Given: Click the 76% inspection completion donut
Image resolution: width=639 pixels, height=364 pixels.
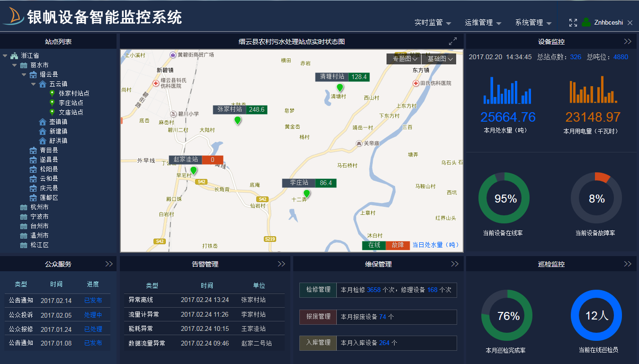Looking at the screenshot, I should click(x=507, y=315).
